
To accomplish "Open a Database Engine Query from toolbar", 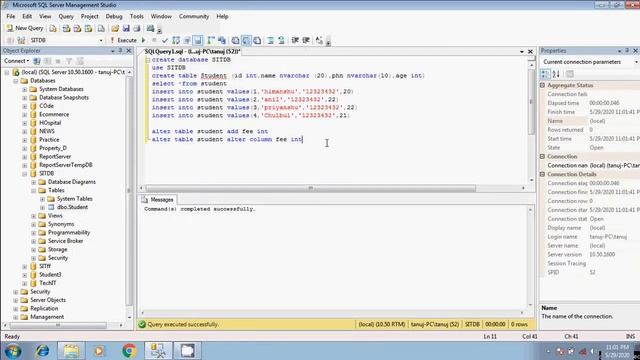I will (53, 29).
